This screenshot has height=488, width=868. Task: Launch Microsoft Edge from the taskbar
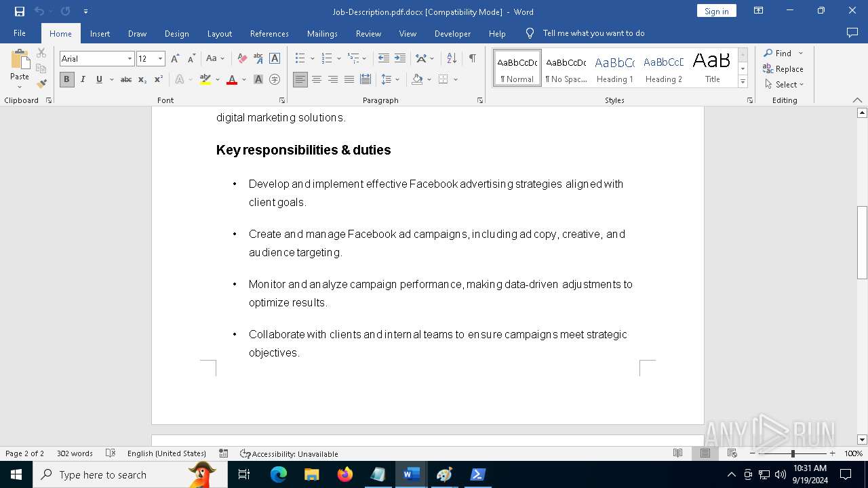(x=279, y=474)
